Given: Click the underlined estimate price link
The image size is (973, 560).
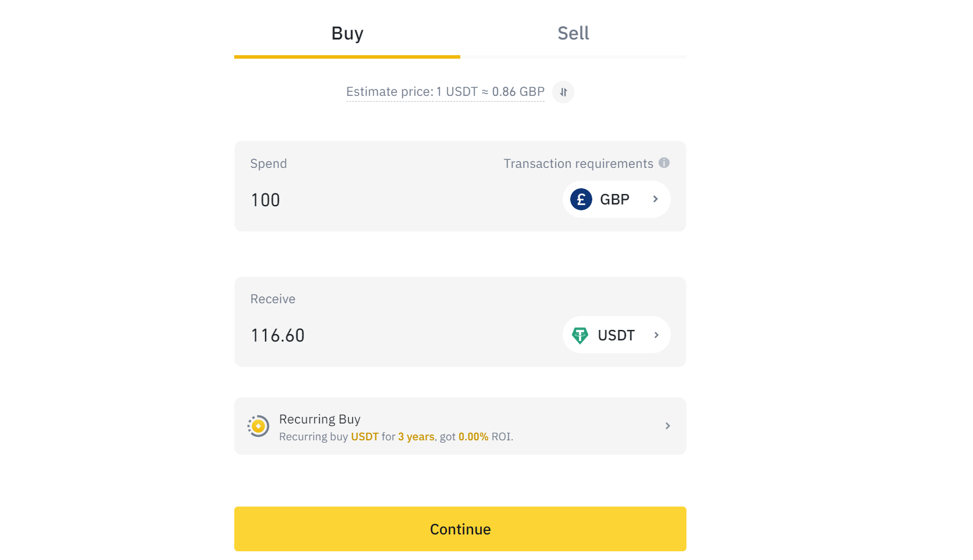Looking at the screenshot, I should [x=445, y=91].
